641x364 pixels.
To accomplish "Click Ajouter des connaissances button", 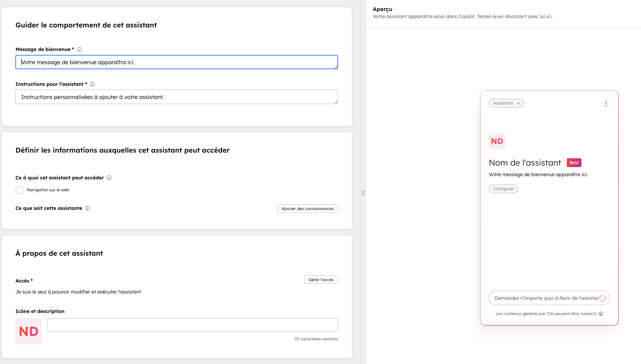I will (307, 209).
